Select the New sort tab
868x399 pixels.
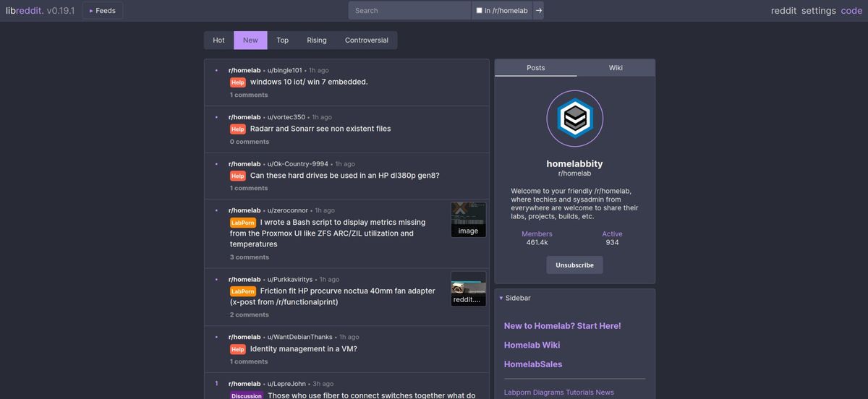(250, 40)
